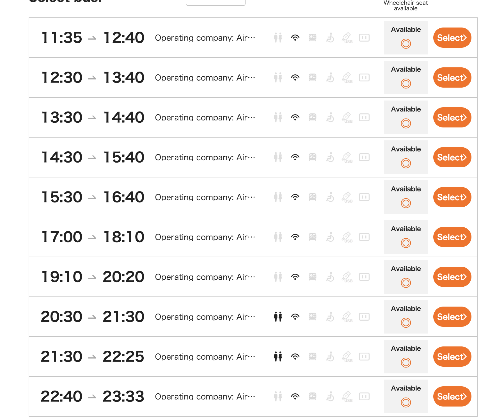Screen dimensions: 504x420
Task: Click the 14:30 bus Available status box
Action: pos(406,157)
